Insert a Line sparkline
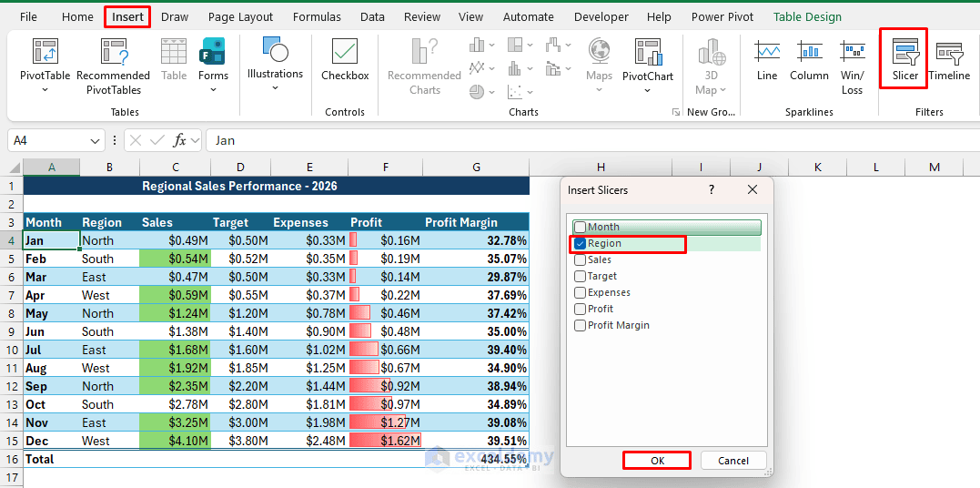980x488 pixels. coord(766,60)
